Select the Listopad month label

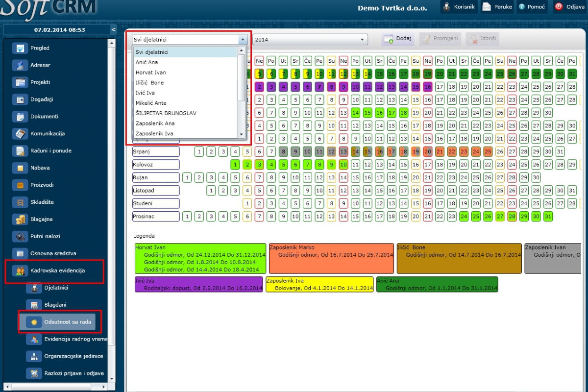point(156,190)
